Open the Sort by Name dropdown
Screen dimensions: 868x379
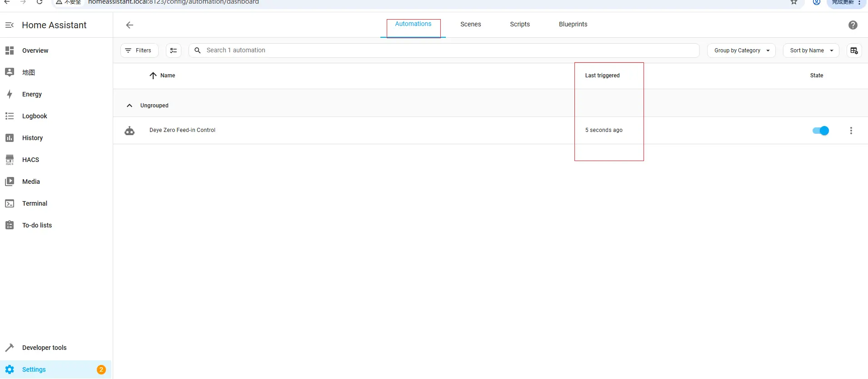pyautogui.click(x=811, y=51)
